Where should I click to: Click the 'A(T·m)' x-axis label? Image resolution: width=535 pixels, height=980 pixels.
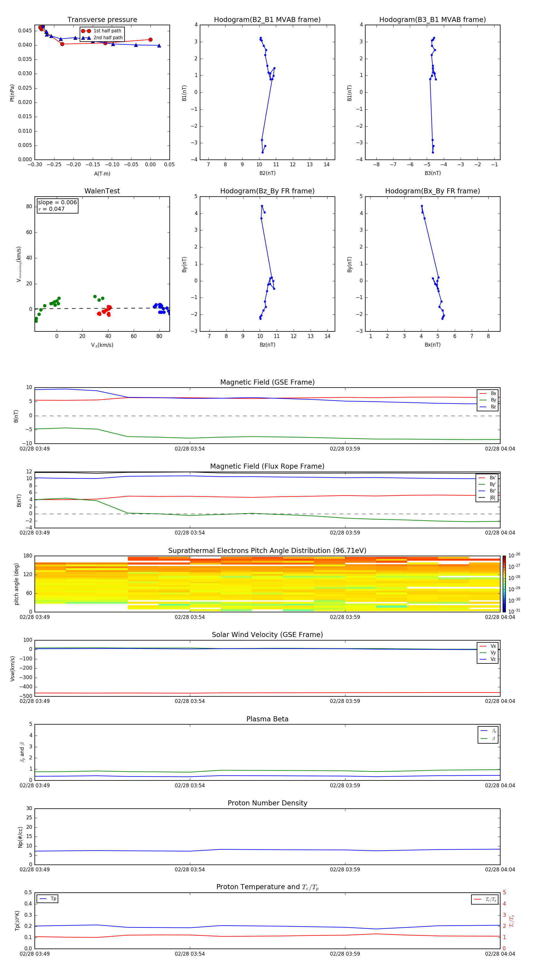(102, 173)
